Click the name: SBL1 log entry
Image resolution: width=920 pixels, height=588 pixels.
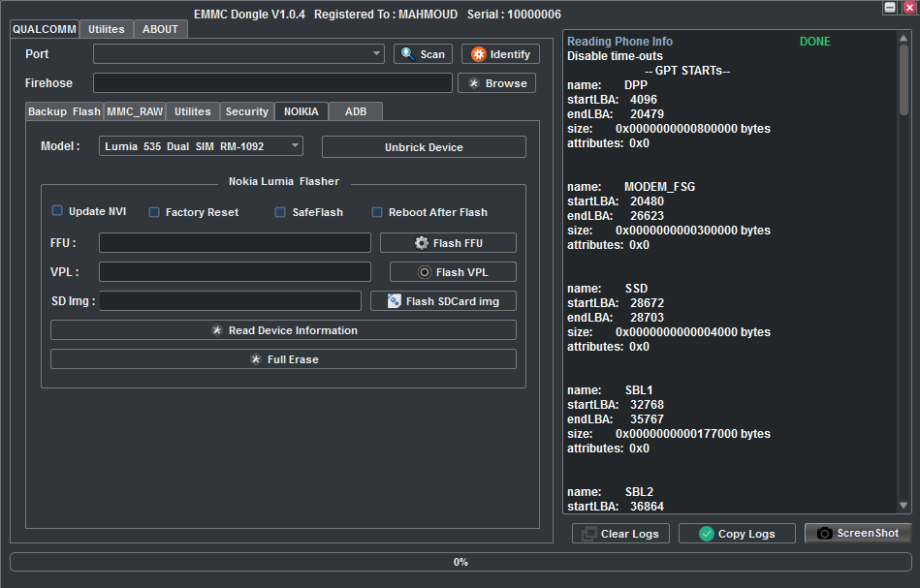(x=610, y=389)
